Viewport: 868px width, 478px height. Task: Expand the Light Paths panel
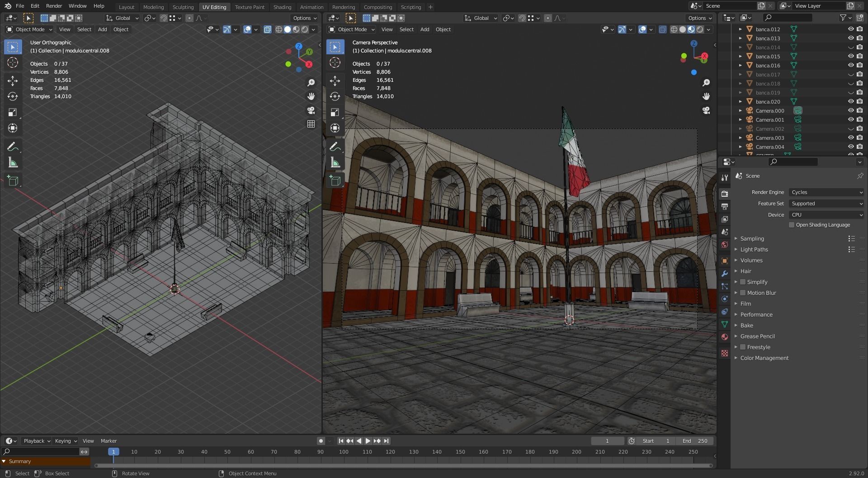click(x=754, y=249)
